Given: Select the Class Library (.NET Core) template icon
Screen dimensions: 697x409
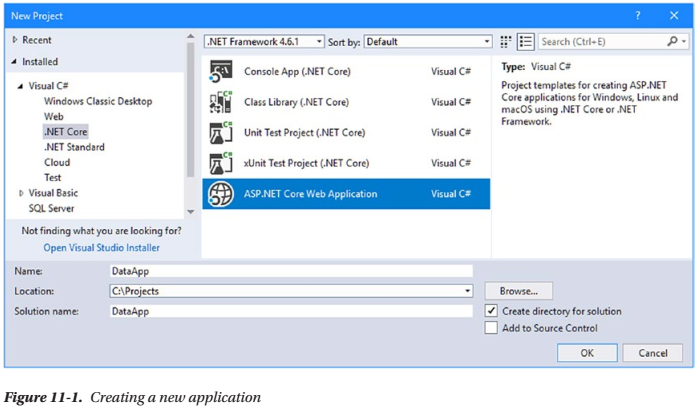Looking at the screenshot, I should [220, 102].
